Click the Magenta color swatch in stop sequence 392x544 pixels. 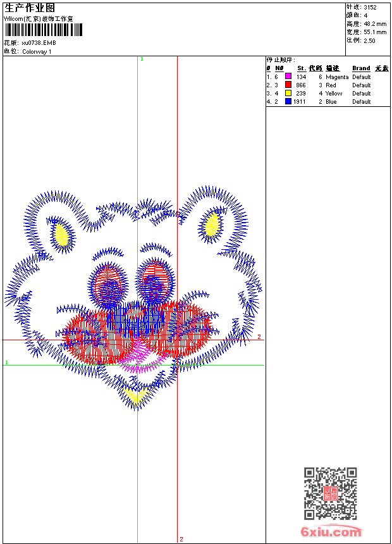pyautogui.click(x=288, y=77)
